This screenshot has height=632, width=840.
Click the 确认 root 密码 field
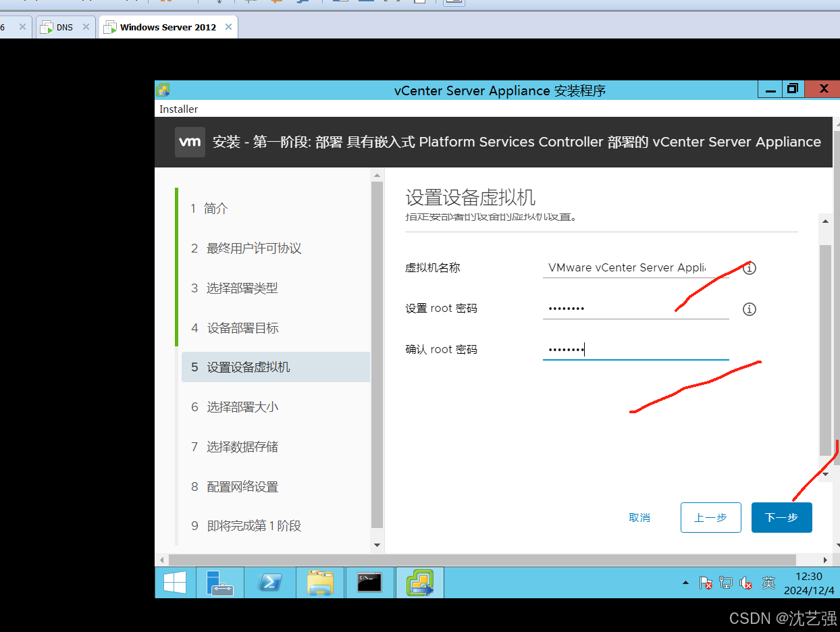click(x=635, y=350)
